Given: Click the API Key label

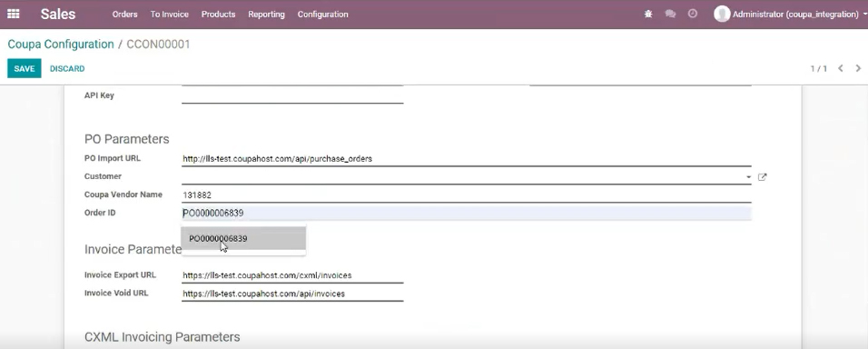Looking at the screenshot, I should pyautogui.click(x=99, y=95).
